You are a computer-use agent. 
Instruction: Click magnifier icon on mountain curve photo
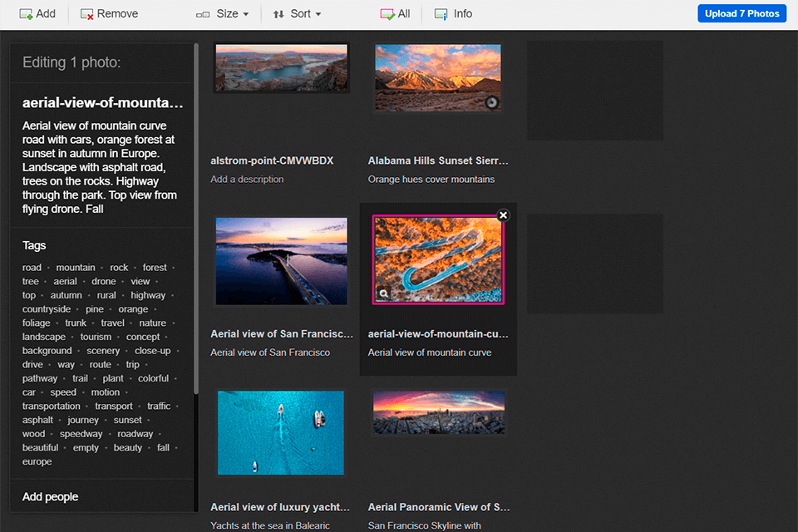pyautogui.click(x=384, y=293)
